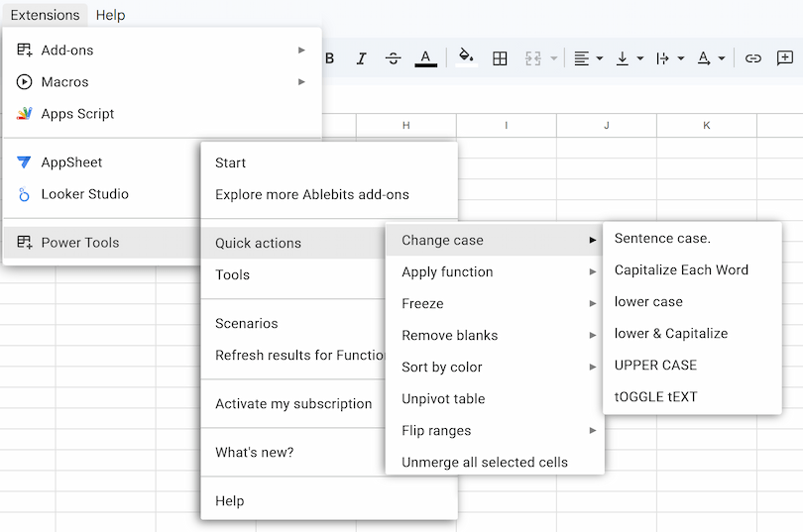Expand text rotation dropdown arrow

[x=722, y=58]
